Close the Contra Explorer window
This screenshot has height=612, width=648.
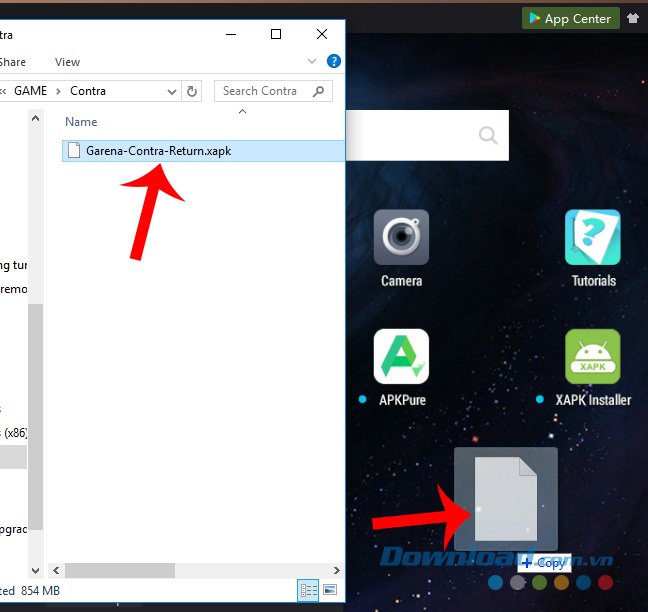[322, 34]
